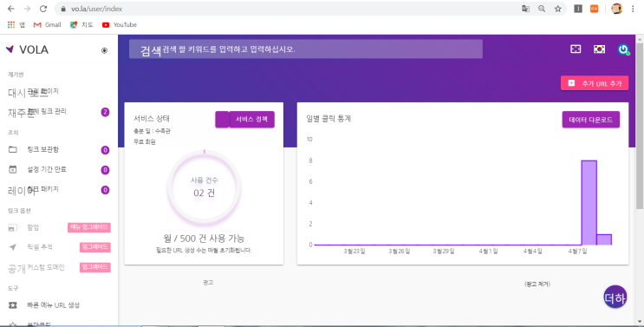This screenshot has height=327, width=644.
Task: Open the YouTube bookmark
Action: 120,24
